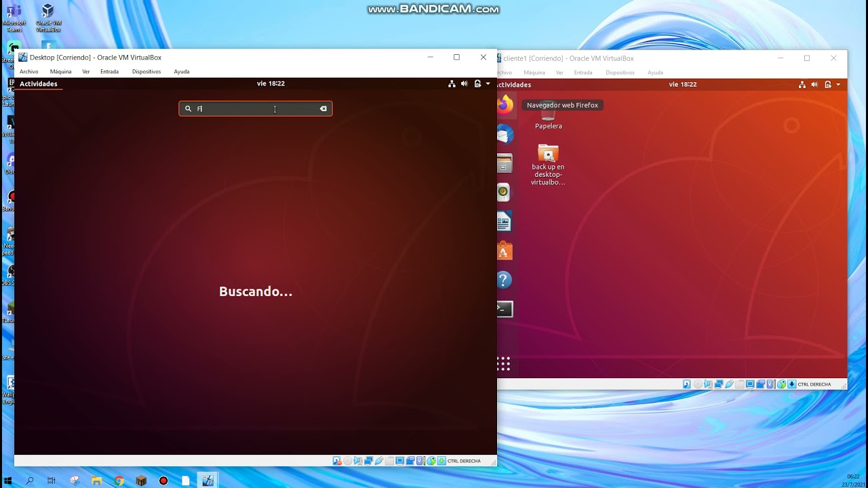Open Ayuda menu in Desktop VM window
Image resolution: width=868 pixels, height=488 pixels.
click(182, 71)
